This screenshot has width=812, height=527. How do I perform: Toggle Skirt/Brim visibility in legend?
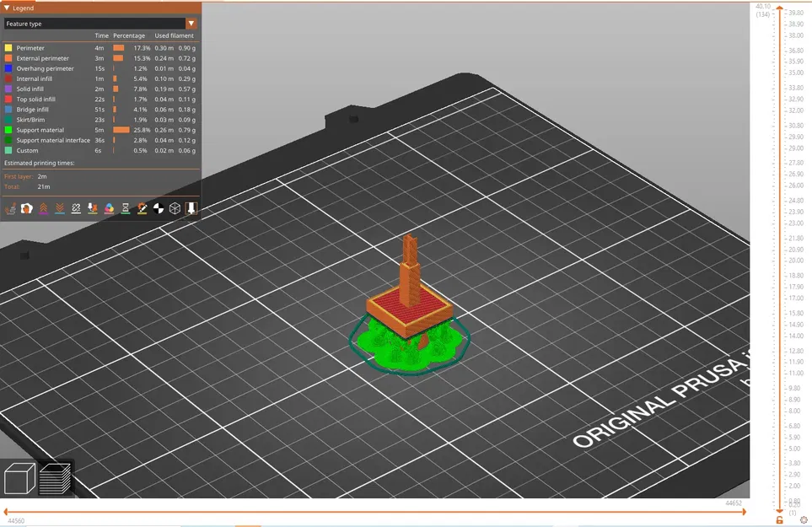tap(100, 120)
